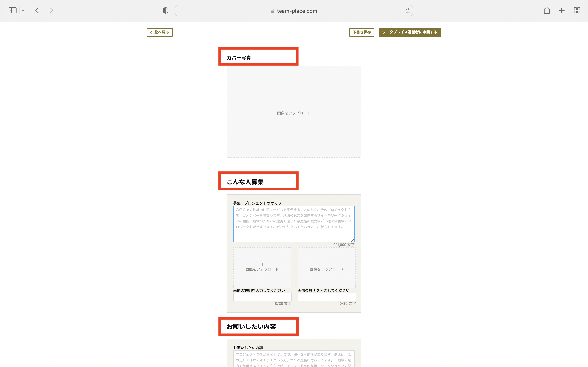Upload a cover photo in the カバー写真 area

[294, 111]
